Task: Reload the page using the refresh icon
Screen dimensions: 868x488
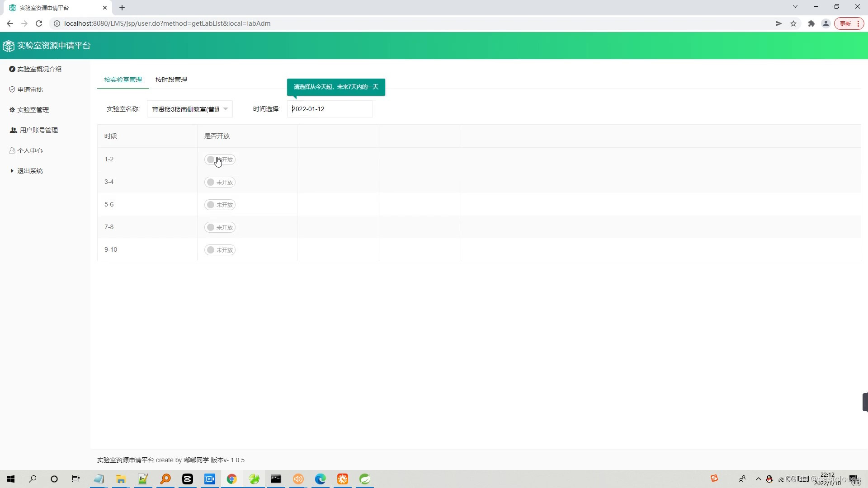Action: [x=39, y=23]
